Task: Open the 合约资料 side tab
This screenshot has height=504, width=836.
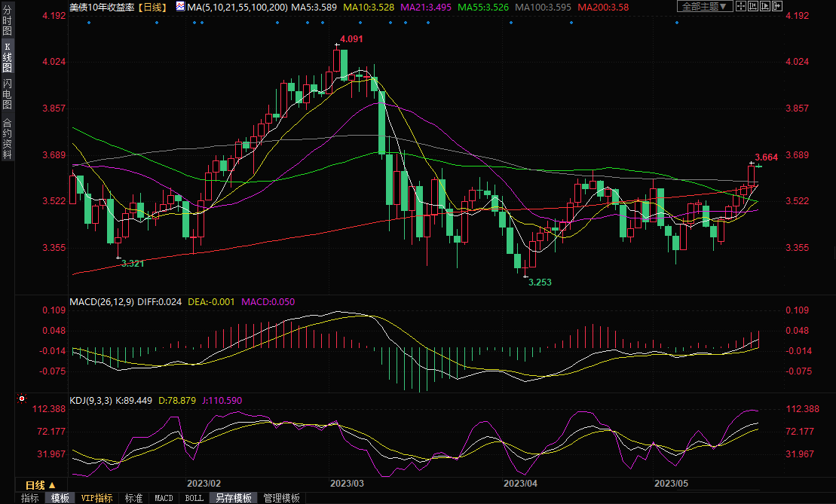Action: pyautogui.click(x=7, y=139)
